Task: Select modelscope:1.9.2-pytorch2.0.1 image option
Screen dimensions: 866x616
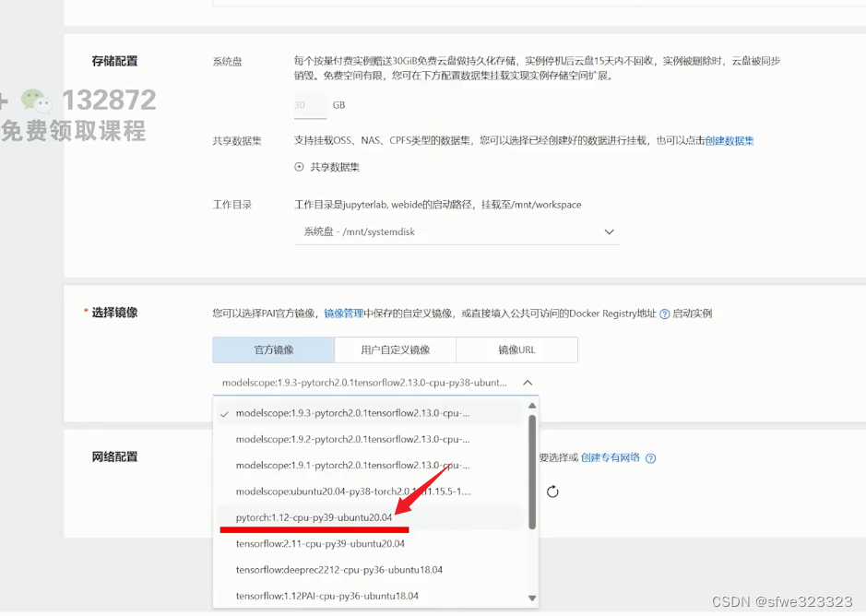Action: (x=369, y=439)
